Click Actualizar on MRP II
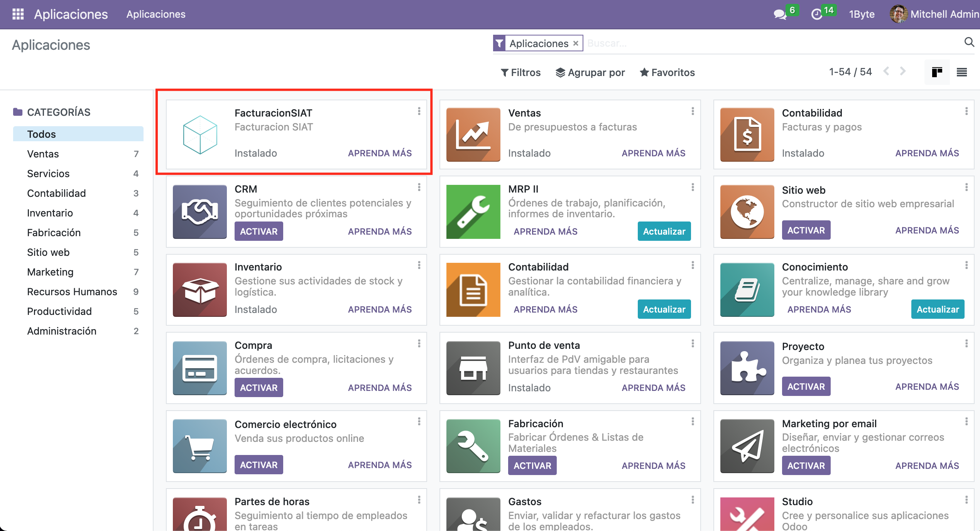The height and width of the screenshot is (531, 980). click(x=664, y=232)
